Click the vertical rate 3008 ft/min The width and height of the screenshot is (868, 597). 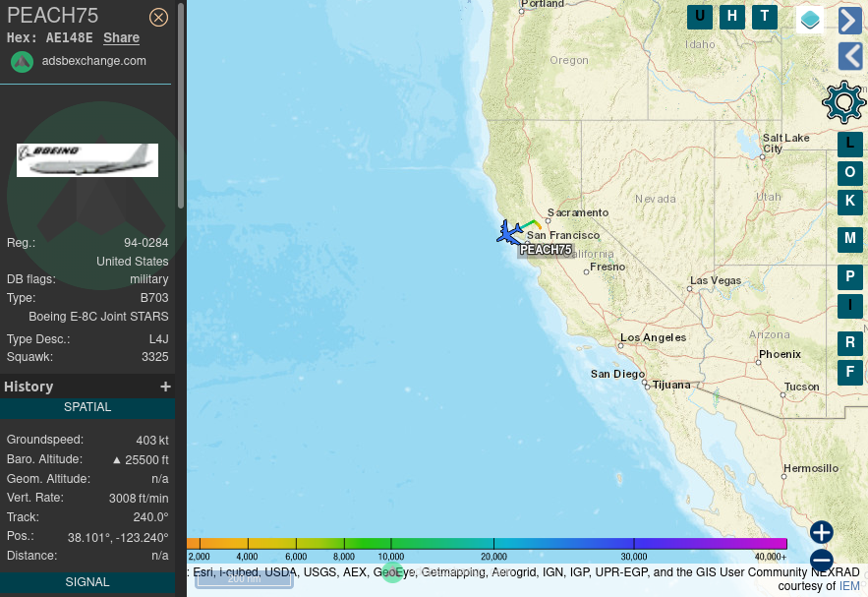pyautogui.click(x=139, y=499)
